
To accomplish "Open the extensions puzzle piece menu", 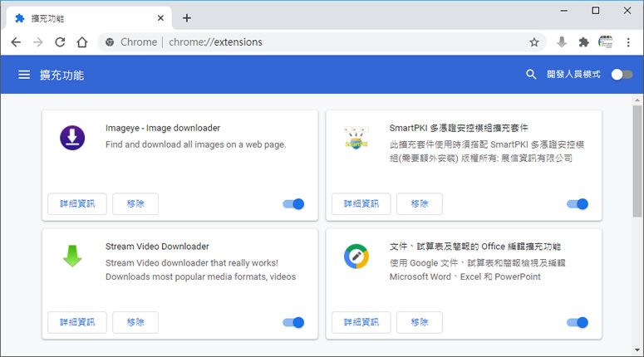I will click(x=583, y=42).
